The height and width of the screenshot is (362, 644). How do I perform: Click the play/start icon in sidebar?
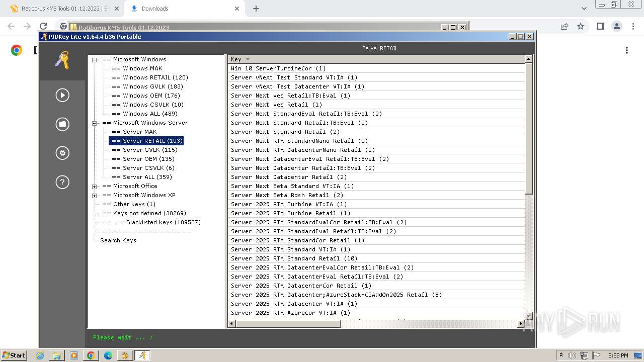[x=62, y=95]
